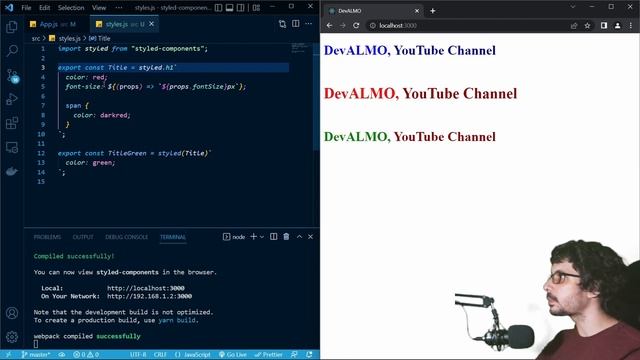Open the Docker view in activity bar
640x360 pixels.
[12, 171]
